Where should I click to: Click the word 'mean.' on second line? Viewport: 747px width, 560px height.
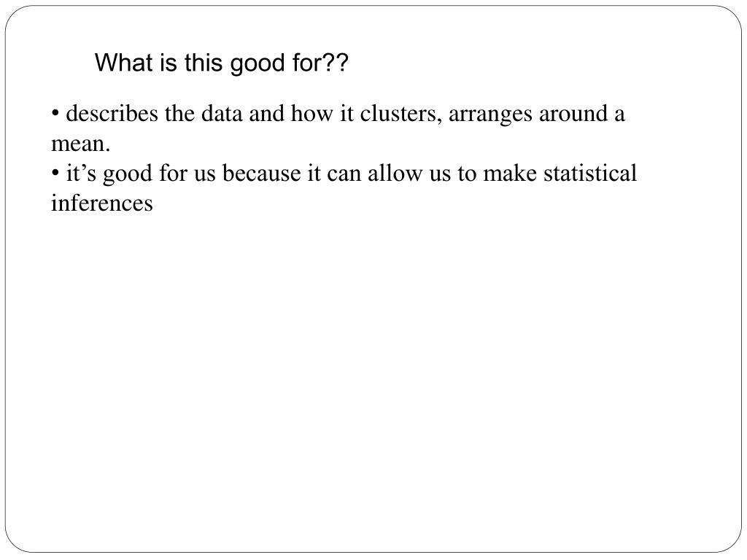80,144
